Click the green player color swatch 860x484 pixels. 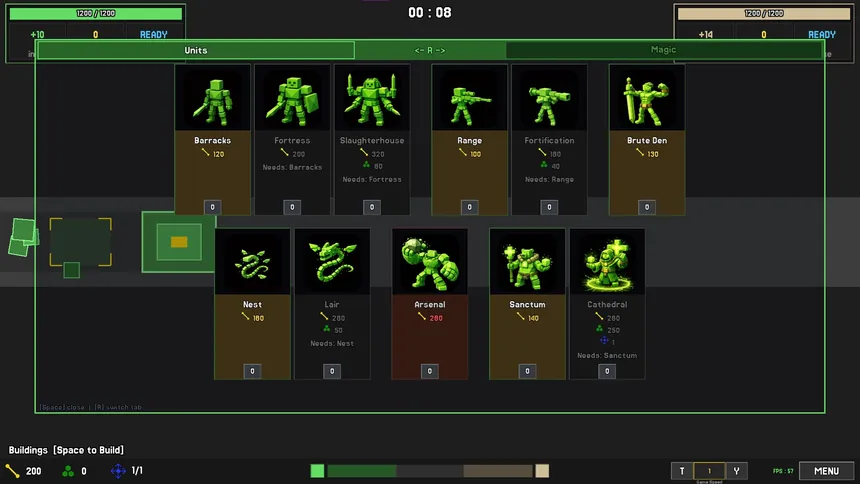pyautogui.click(x=317, y=471)
